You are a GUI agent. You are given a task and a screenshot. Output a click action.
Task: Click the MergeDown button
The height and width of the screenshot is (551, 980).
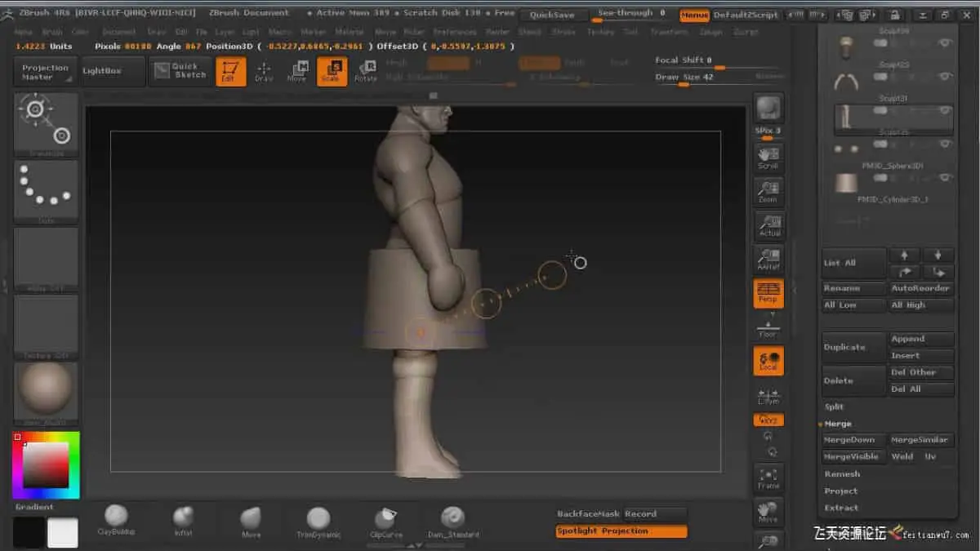click(854, 440)
